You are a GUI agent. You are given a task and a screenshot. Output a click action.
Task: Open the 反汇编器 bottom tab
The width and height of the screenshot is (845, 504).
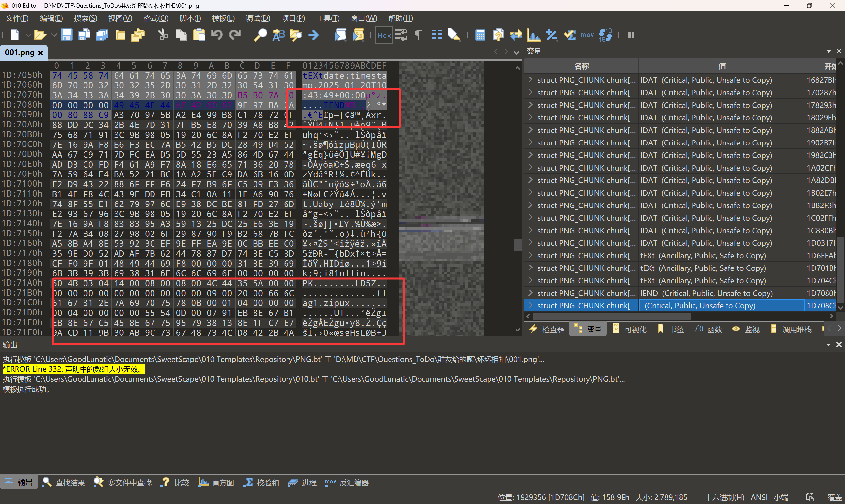(x=347, y=482)
